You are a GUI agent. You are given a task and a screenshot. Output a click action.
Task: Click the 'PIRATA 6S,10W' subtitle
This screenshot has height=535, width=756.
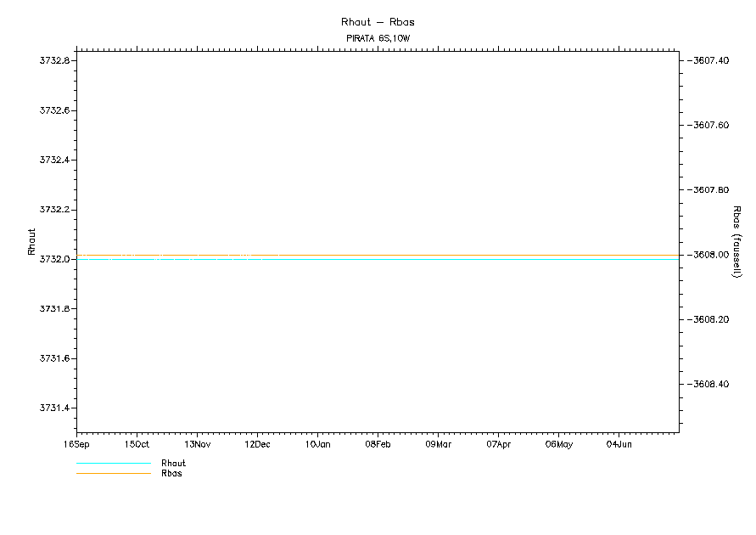[x=378, y=39]
